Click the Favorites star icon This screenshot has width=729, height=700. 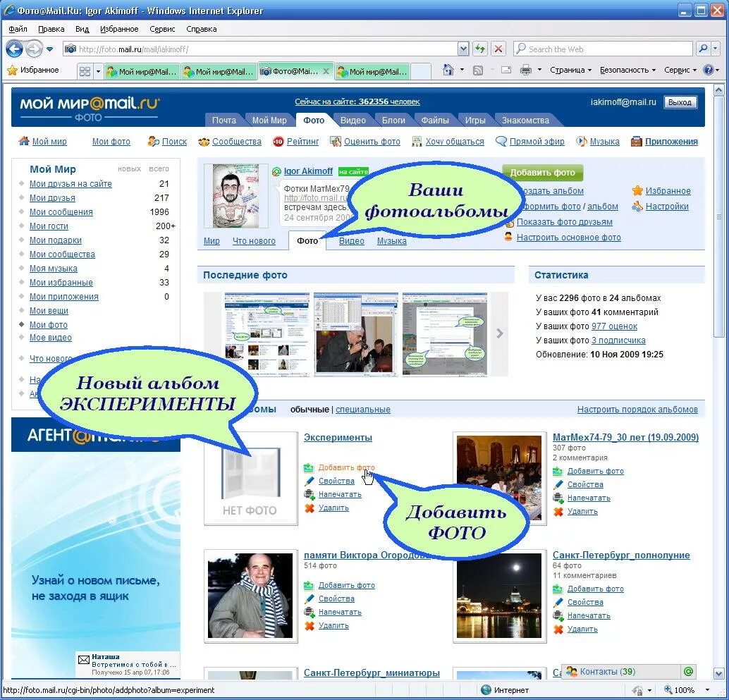coord(13,70)
